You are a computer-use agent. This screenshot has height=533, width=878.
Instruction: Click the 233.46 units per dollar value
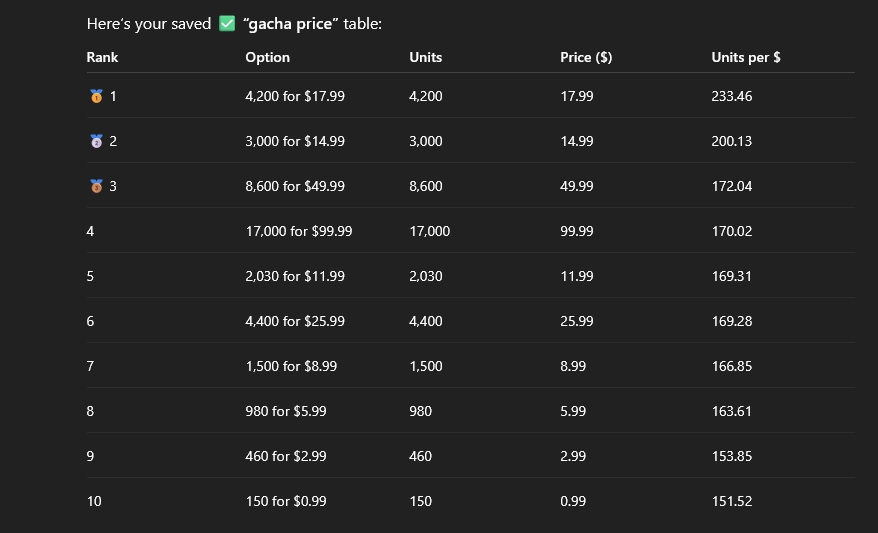[x=732, y=96]
